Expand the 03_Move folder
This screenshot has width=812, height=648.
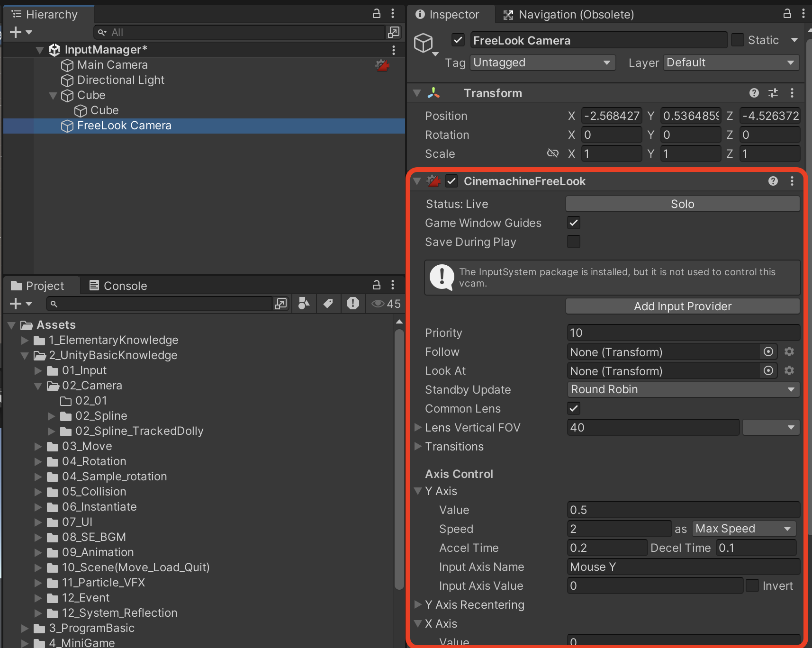tap(38, 446)
